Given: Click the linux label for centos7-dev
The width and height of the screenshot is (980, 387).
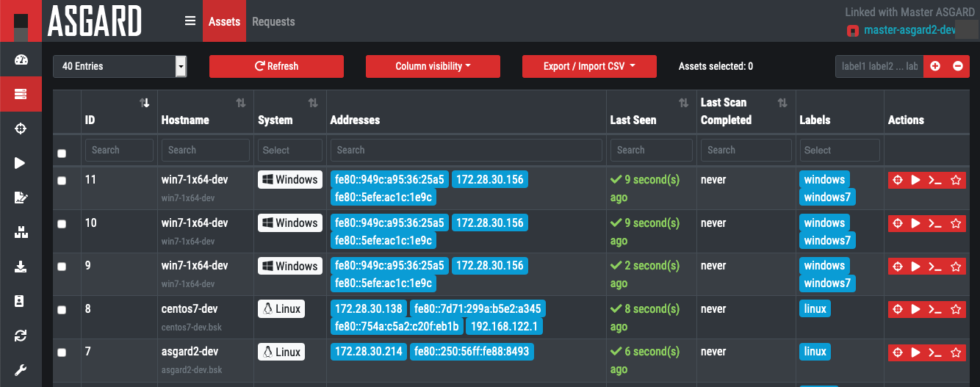Looking at the screenshot, I should click(815, 308).
